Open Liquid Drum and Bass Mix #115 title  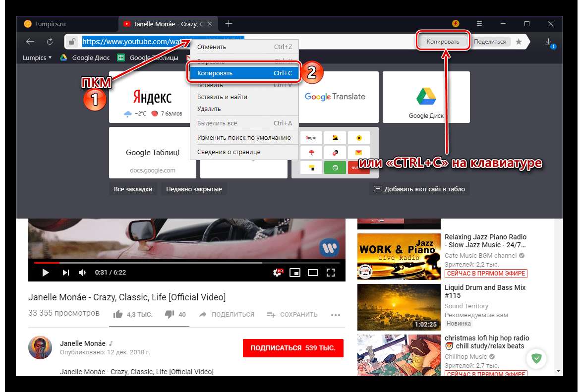tap(485, 291)
